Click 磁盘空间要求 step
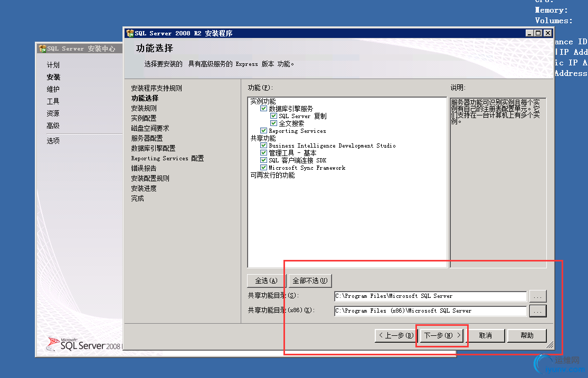588x378 pixels. point(150,128)
